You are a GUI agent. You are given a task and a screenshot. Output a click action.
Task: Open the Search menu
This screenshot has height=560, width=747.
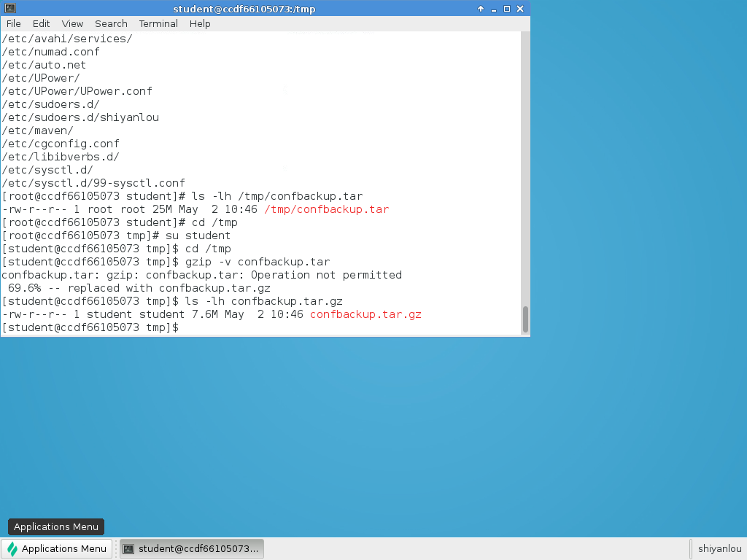point(111,23)
